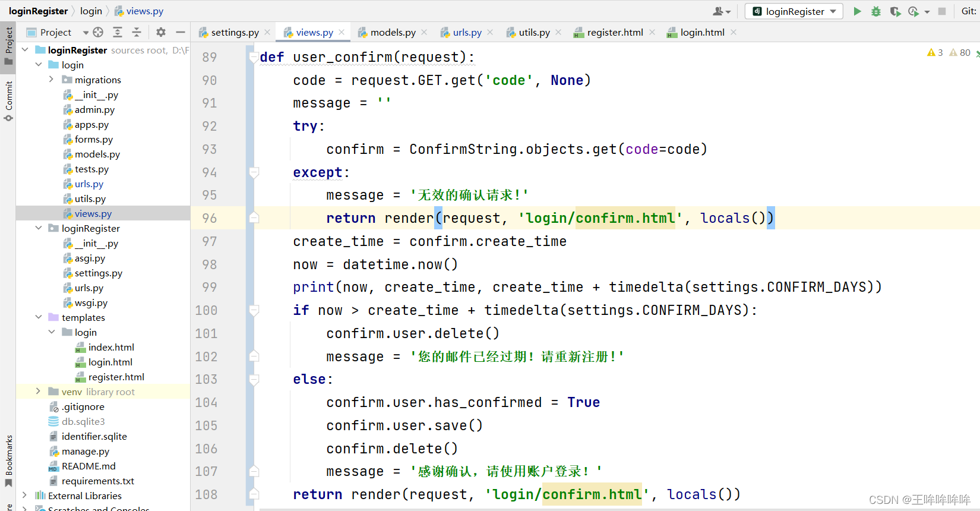Select .gitignore file
Viewport: 980px width, 511px height.
tap(83, 406)
